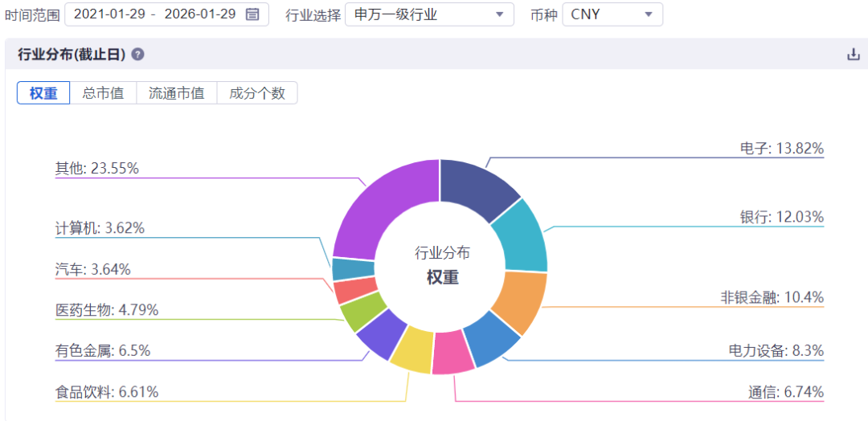
Task: Click the label 医药生物: 4.79%
Action: coord(107,310)
